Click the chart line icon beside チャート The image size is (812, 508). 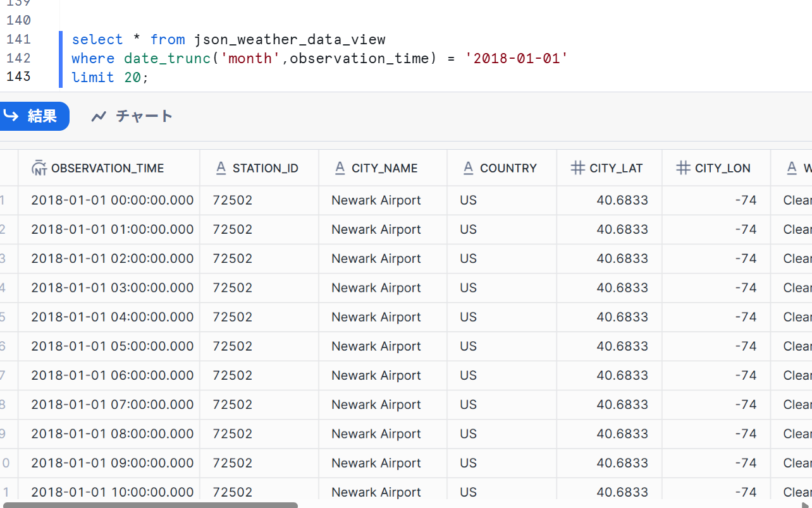click(99, 116)
